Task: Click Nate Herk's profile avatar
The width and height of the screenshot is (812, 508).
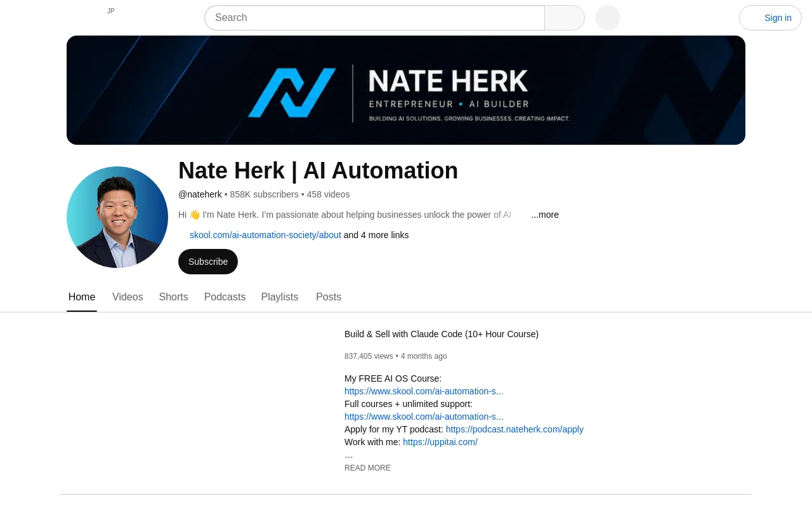Action: [117, 217]
